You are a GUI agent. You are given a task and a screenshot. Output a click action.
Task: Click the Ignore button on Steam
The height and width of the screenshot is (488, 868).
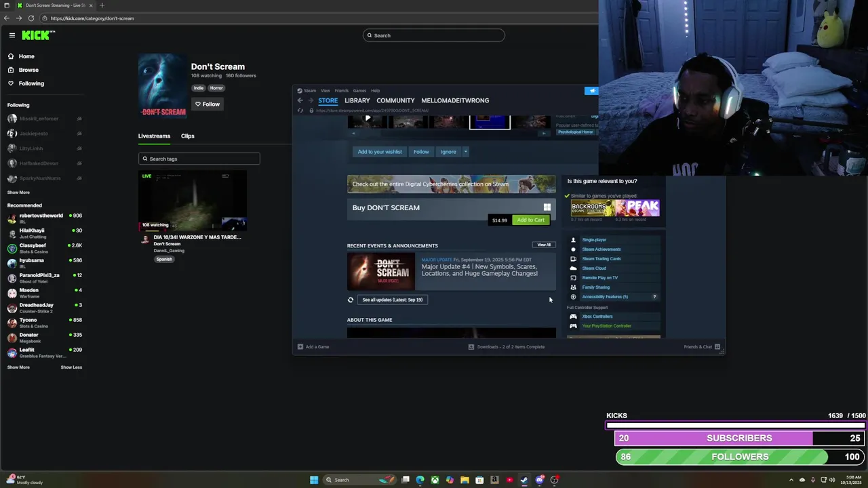pyautogui.click(x=448, y=152)
